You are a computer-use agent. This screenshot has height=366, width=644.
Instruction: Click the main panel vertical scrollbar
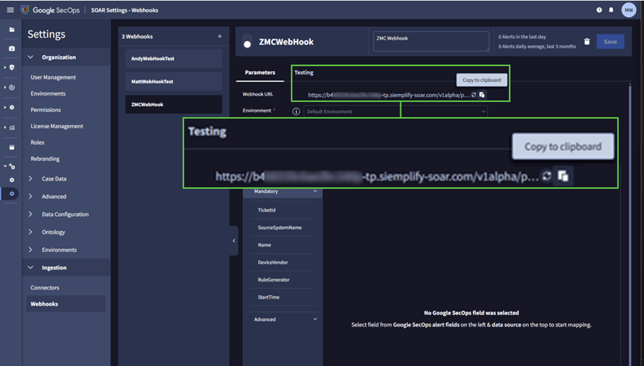[x=630, y=224]
